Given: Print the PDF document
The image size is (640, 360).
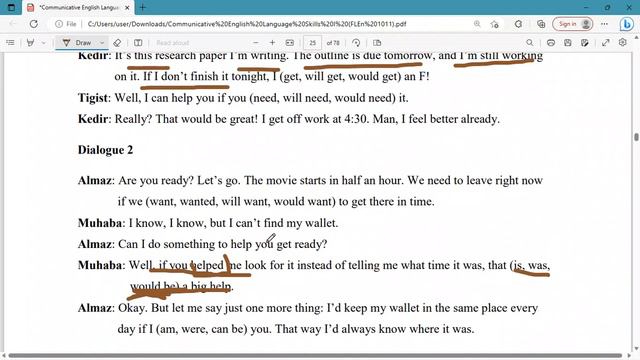Looking at the screenshot, I should click(x=551, y=42).
